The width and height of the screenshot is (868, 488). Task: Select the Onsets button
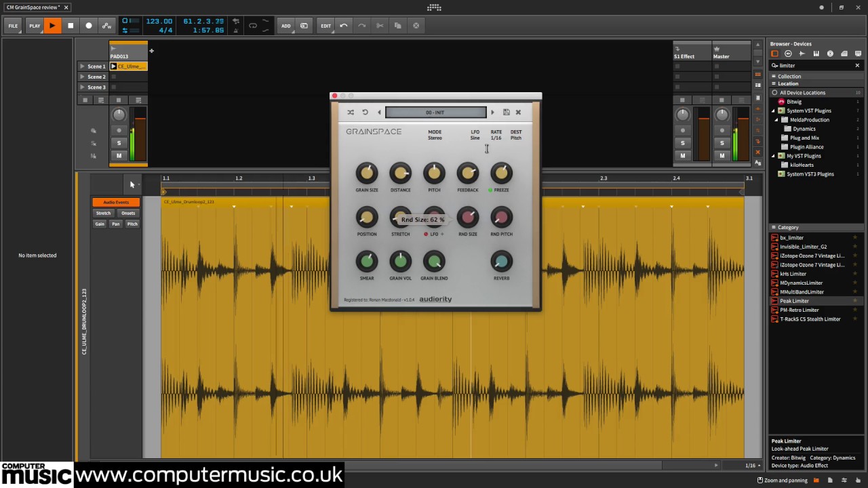point(128,213)
